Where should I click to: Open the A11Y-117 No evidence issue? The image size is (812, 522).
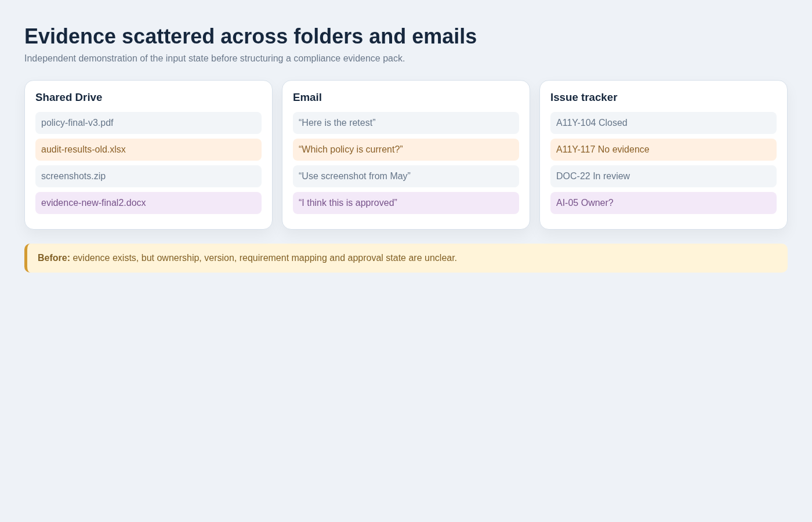(x=664, y=150)
